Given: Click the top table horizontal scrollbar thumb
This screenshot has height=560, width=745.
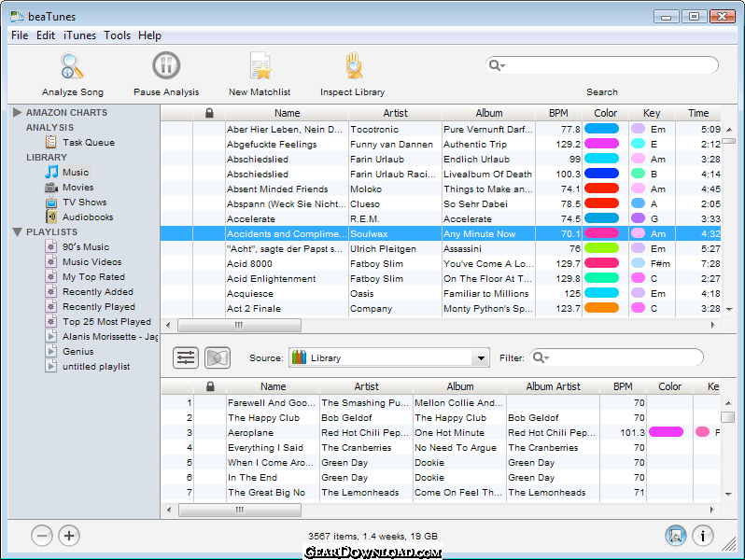Looking at the screenshot, I should [x=239, y=326].
